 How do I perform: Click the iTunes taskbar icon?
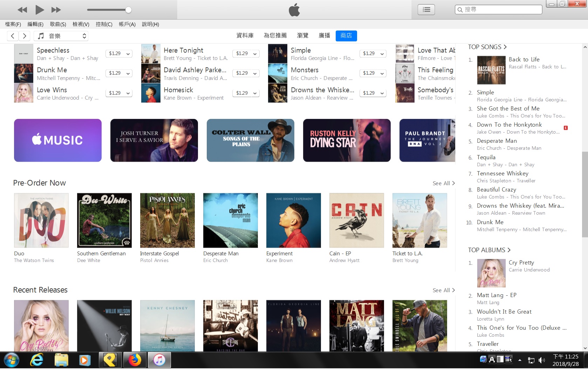pos(159,360)
